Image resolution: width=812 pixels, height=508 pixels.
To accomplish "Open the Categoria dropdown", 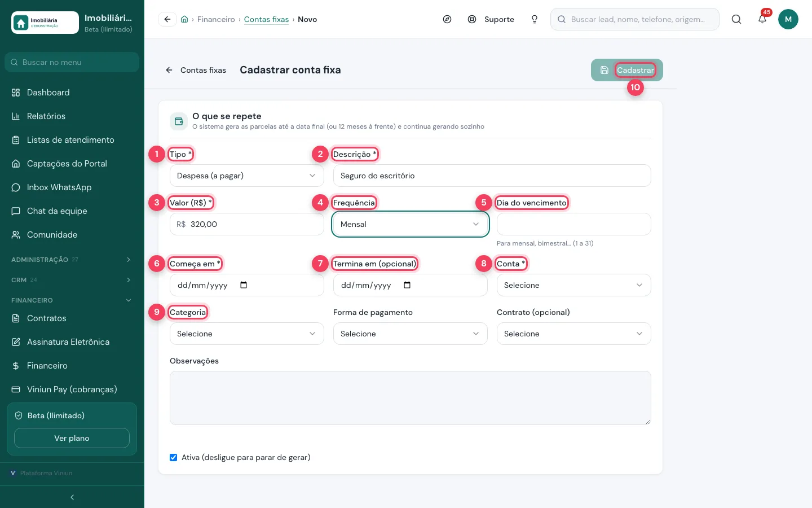I will (x=247, y=334).
